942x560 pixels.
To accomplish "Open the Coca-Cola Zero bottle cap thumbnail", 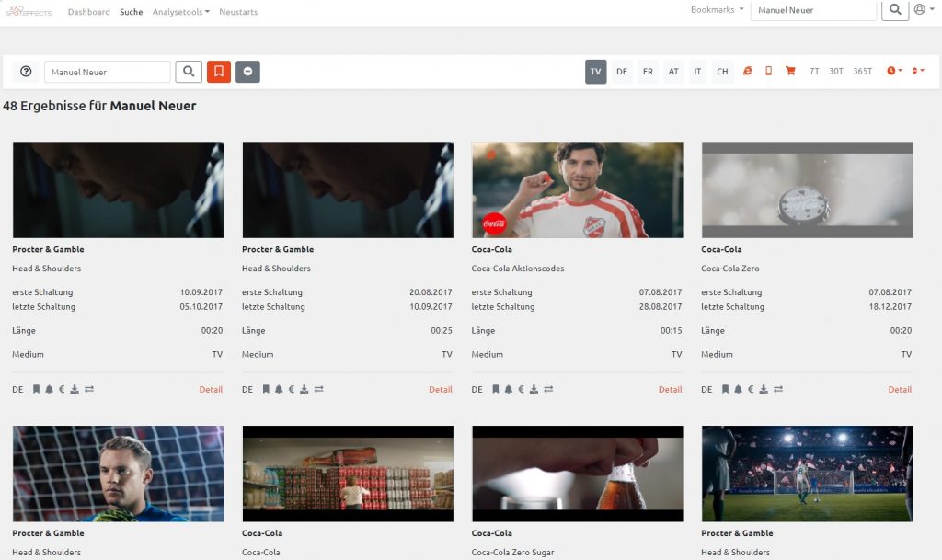I will pos(807,189).
